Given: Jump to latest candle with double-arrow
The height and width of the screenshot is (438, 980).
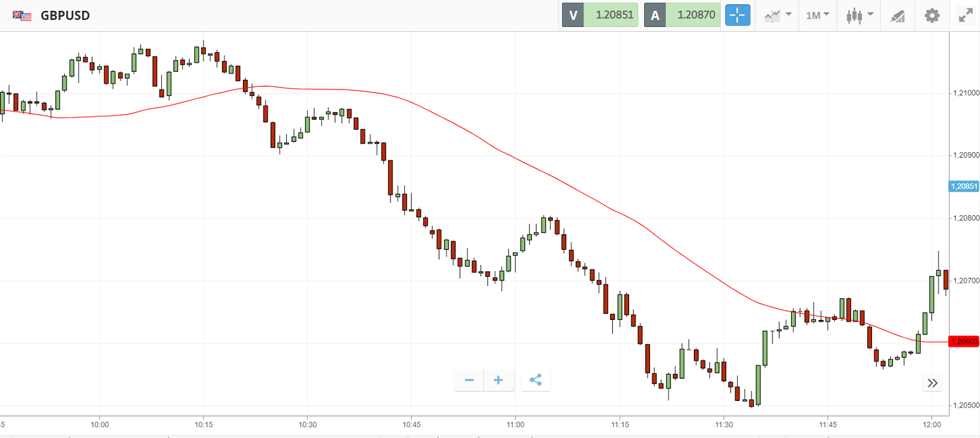Looking at the screenshot, I should (x=932, y=383).
